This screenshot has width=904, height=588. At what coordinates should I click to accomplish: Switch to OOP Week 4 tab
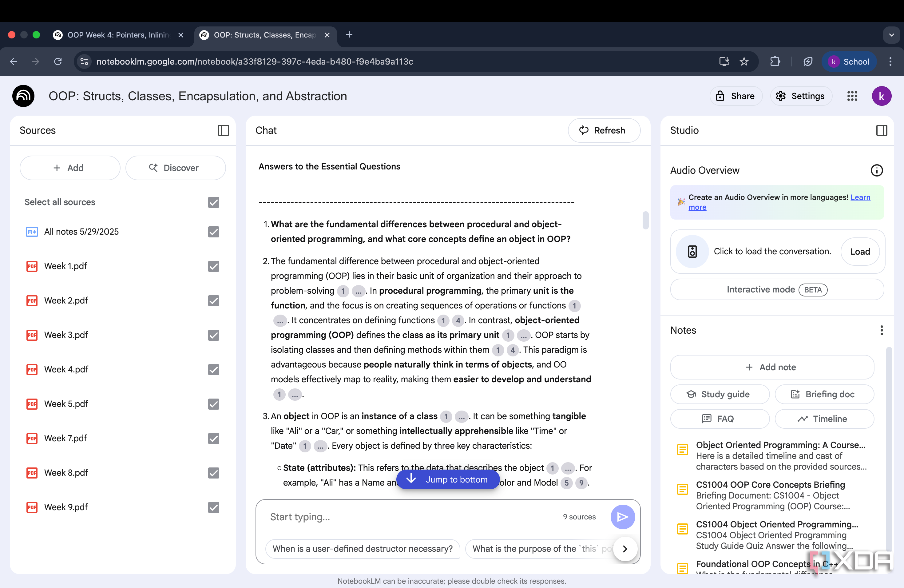[x=118, y=35]
